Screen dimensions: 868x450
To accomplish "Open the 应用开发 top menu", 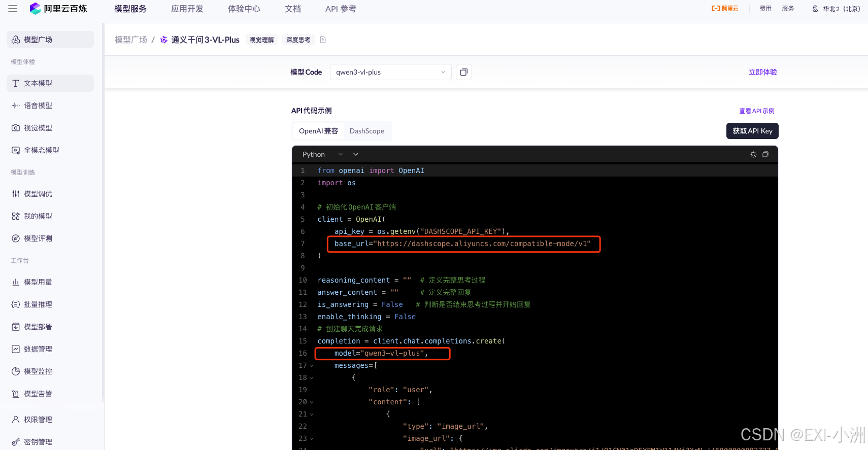I will [x=187, y=9].
